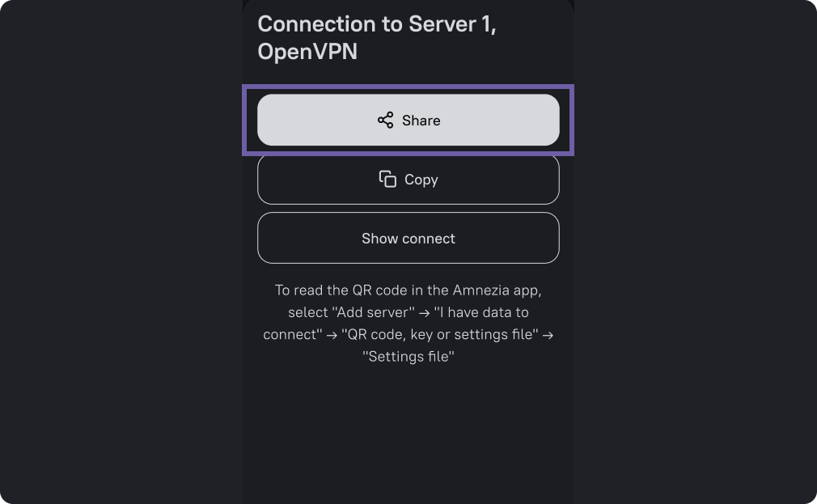817x504 pixels.
Task: Open the Show connect option
Action: point(408,239)
